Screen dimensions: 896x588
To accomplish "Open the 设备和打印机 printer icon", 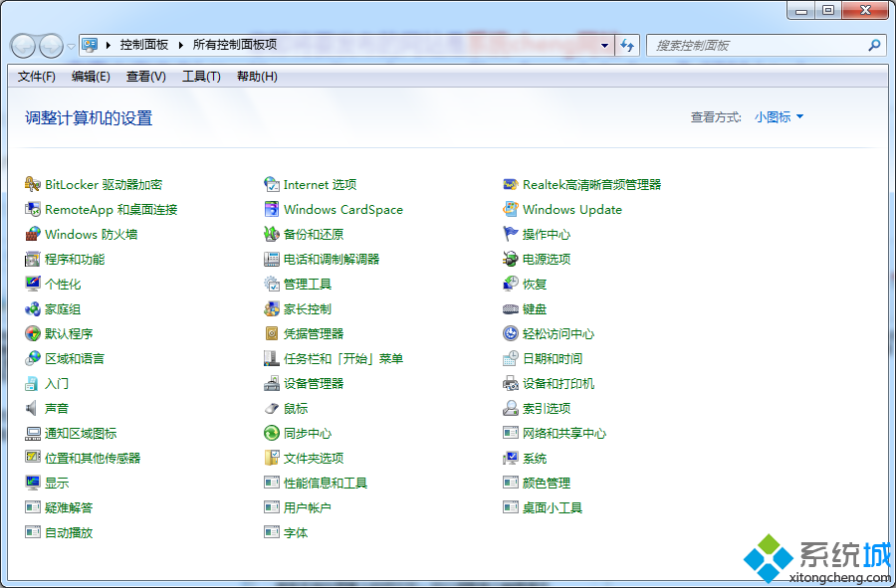I will pos(511,384).
